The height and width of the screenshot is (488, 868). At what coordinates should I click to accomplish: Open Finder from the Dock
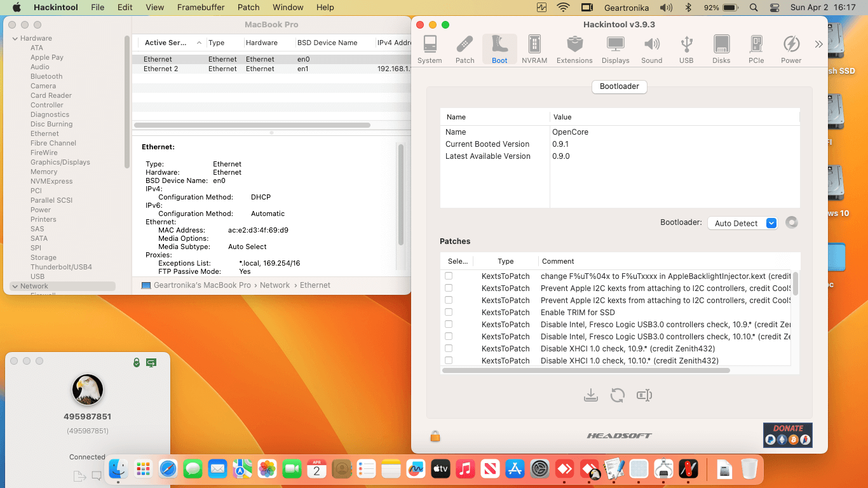119,469
